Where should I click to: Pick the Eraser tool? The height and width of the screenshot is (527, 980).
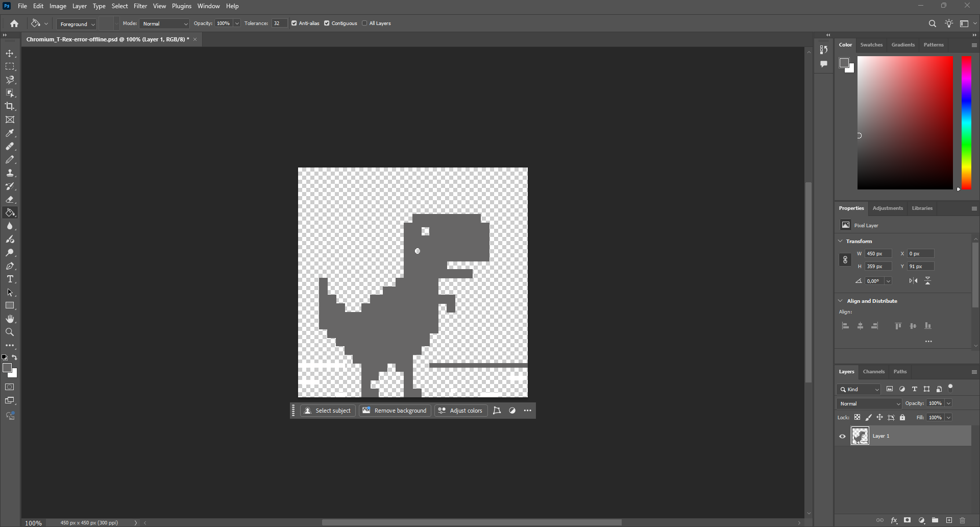pos(10,200)
